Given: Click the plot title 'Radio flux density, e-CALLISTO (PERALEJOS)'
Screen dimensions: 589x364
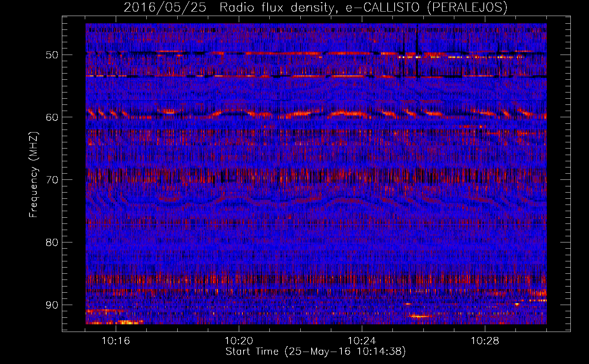Looking at the screenshot, I should click(363, 7).
